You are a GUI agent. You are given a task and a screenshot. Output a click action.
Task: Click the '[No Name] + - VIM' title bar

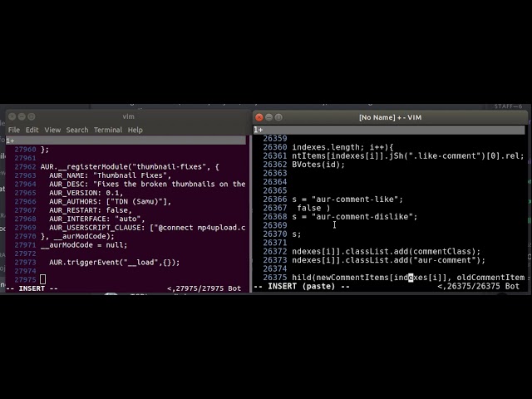click(x=390, y=117)
